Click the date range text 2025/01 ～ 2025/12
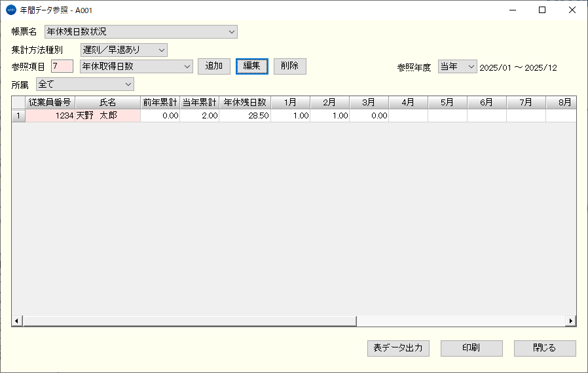Viewport: 588px width, 373px height. pos(518,68)
